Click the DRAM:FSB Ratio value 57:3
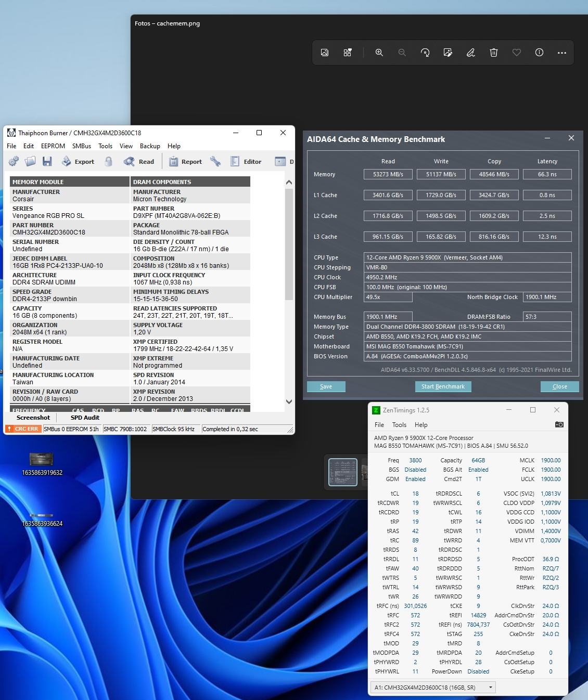This screenshot has width=588, height=700. (547, 317)
